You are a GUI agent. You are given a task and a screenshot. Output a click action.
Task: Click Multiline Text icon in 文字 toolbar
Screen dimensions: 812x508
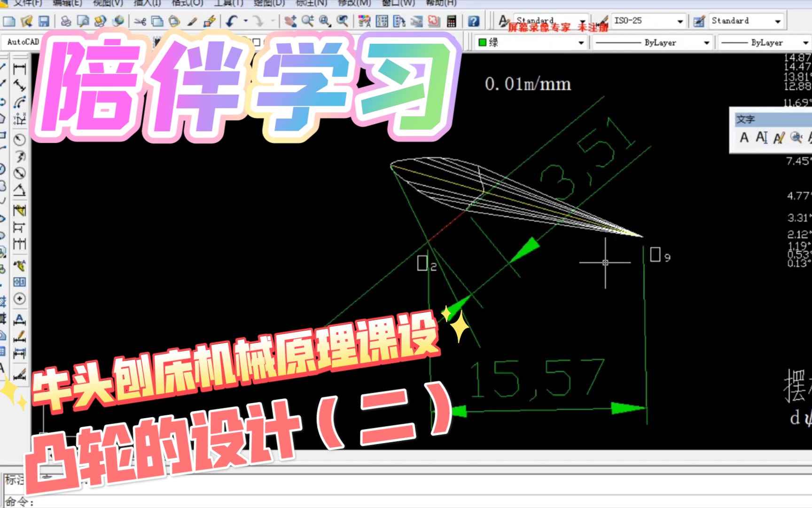(x=744, y=138)
